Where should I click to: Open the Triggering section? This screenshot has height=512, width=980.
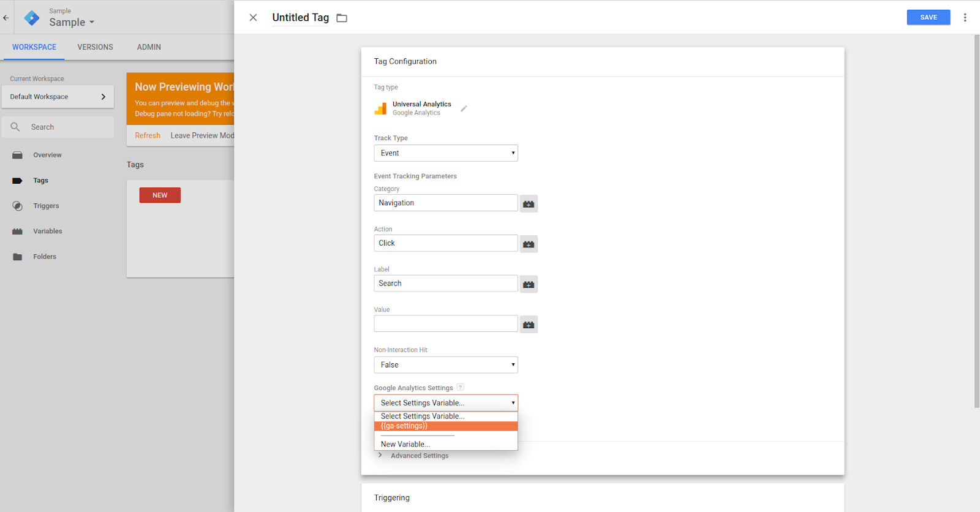click(392, 497)
